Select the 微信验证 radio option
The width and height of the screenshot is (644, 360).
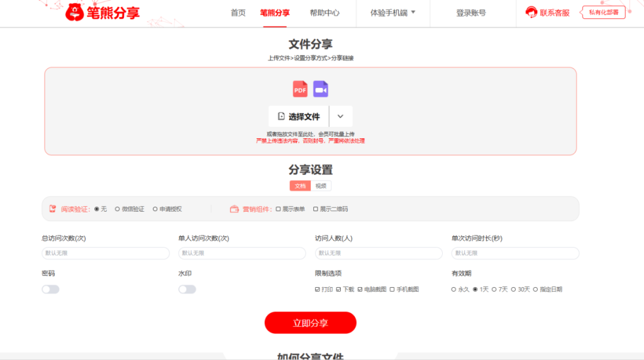[118, 209]
